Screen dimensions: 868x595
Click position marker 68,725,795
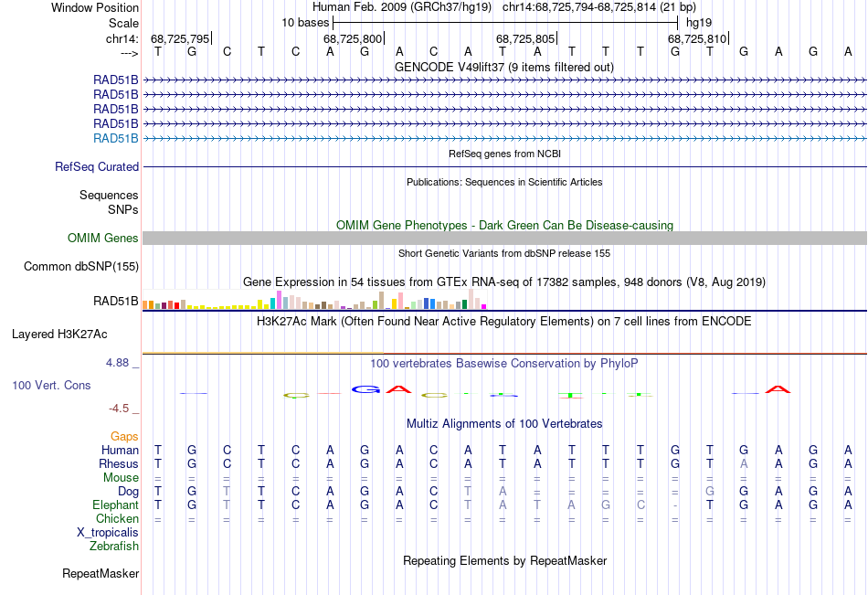coord(181,38)
